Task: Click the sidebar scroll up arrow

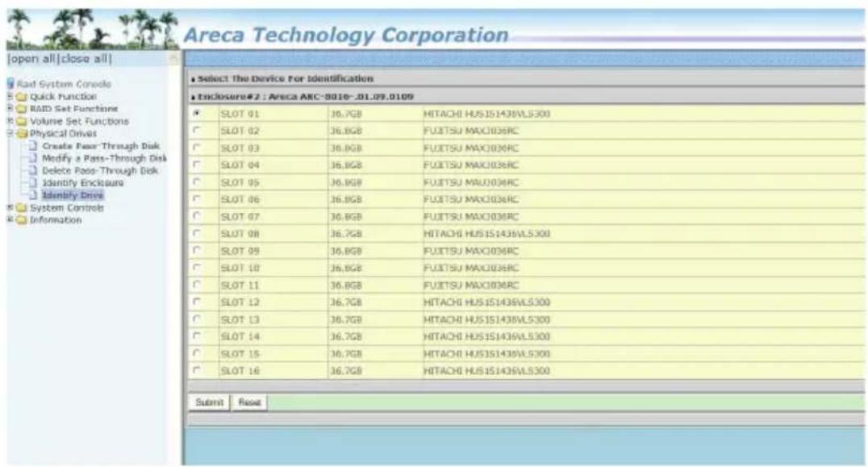Action: pyautogui.click(x=173, y=57)
